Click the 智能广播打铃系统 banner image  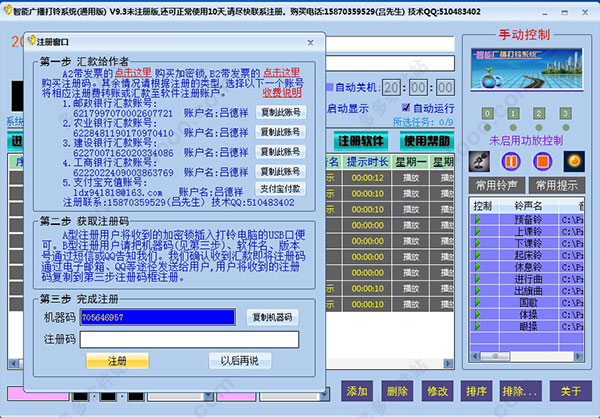pyautogui.click(x=527, y=69)
